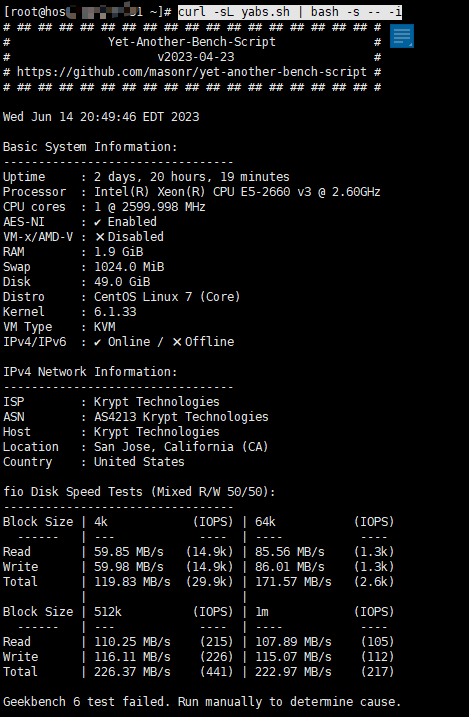Click the checkmark next to AES-NI Enabled

pyautogui.click(x=97, y=222)
